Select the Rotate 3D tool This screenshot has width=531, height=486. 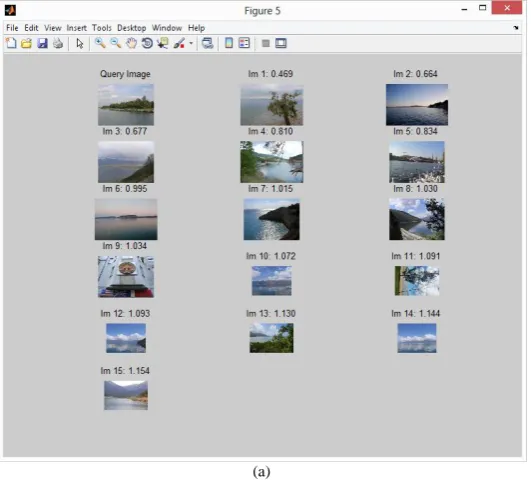[x=147, y=43]
